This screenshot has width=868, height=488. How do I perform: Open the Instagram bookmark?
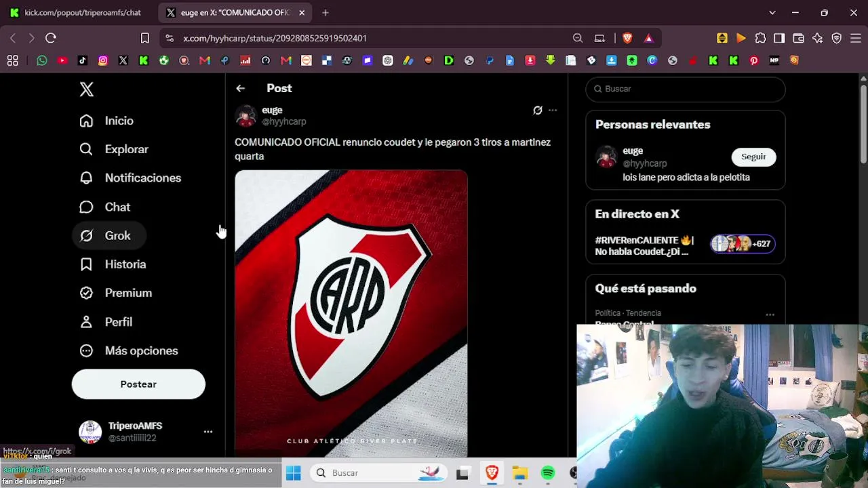pos(103,60)
